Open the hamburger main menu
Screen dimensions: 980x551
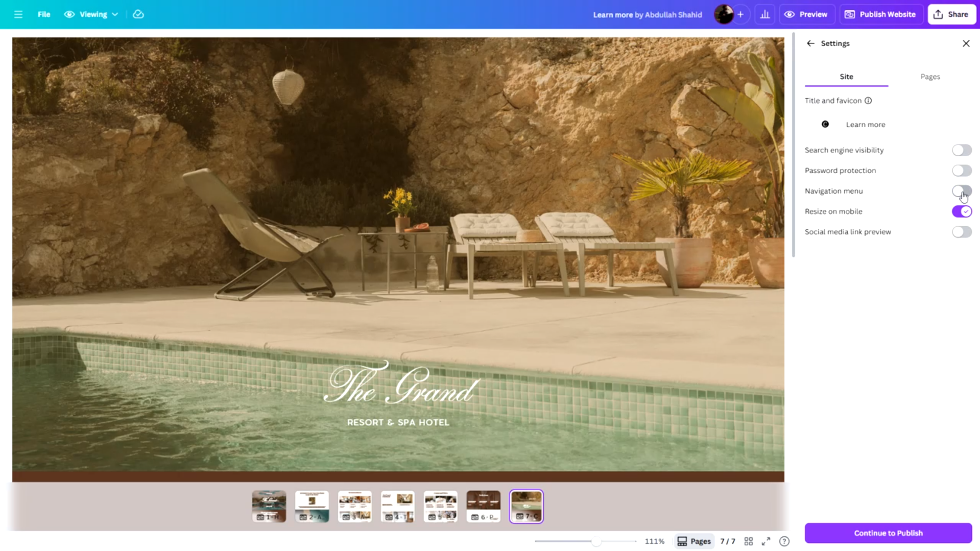pyautogui.click(x=18, y=14)
